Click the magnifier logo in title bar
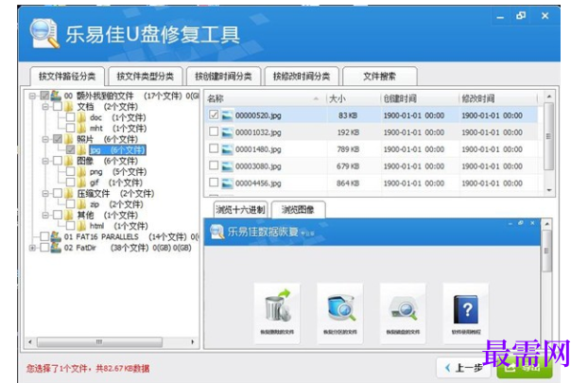588x383 pixels. pyautogui.click(x=44, y=33)
